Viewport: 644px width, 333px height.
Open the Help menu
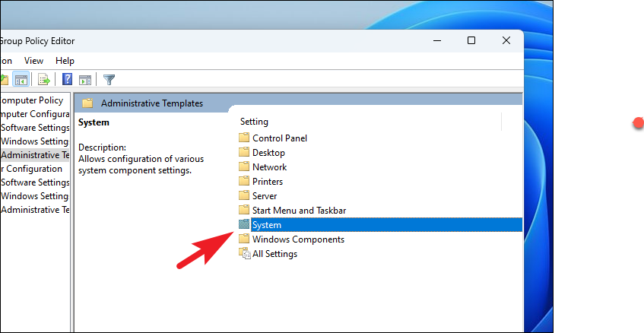[65, 61]
